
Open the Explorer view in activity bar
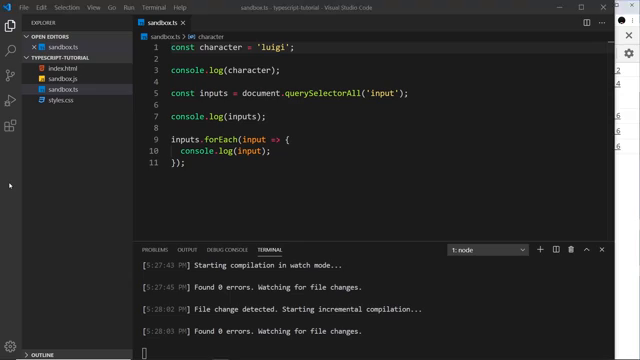[x=10, y=26]
